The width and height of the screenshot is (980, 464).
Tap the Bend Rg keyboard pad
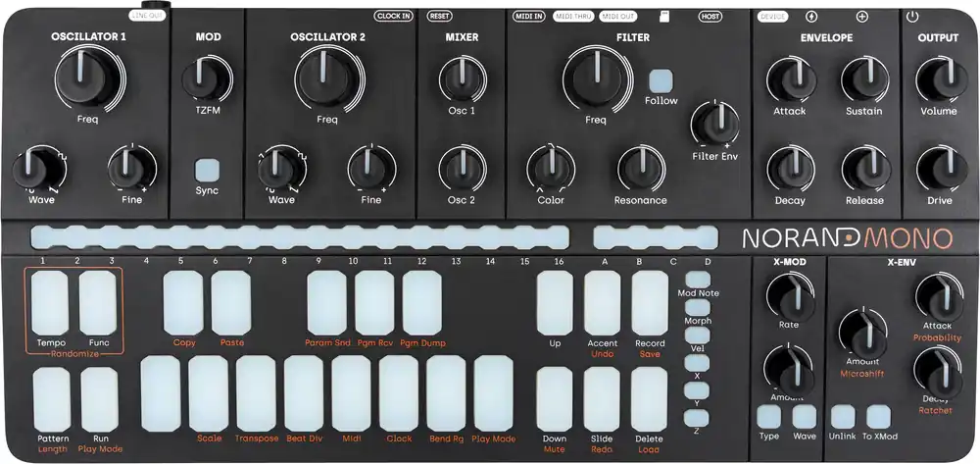(446, 394)
